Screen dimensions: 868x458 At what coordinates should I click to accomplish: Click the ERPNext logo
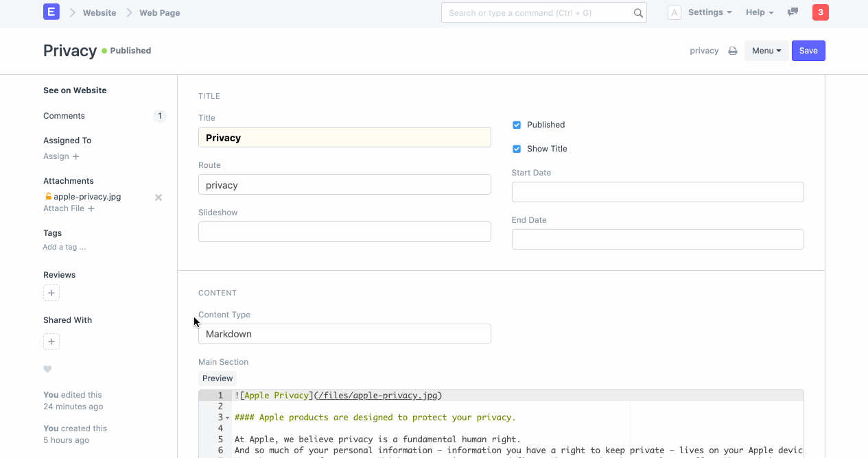click(x=51, y=12)
